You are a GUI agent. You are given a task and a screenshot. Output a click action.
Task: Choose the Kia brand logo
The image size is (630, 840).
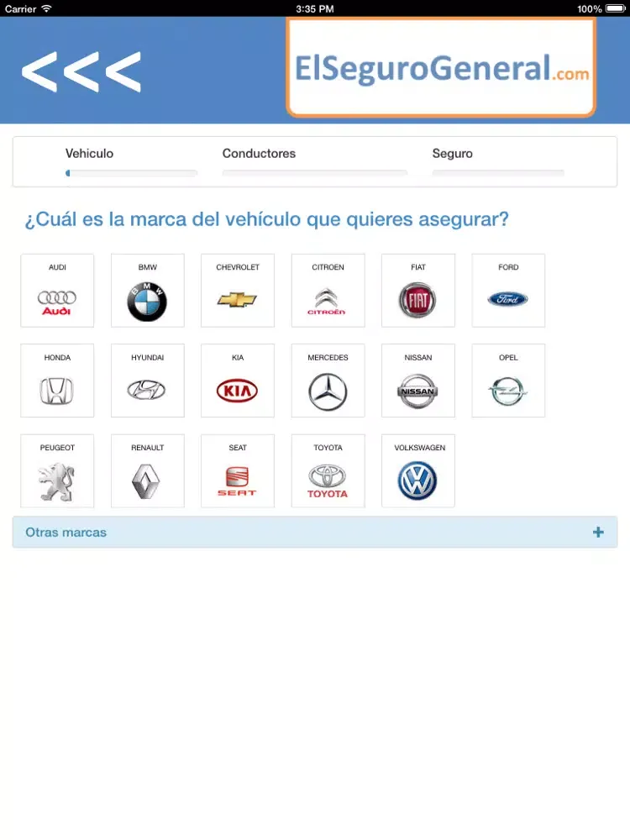tap(238, 391)
